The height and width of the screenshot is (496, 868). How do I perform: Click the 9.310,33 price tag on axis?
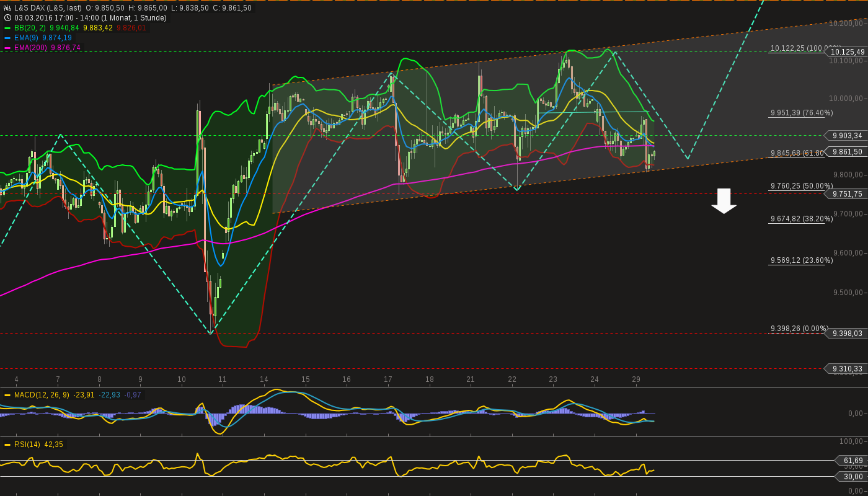[848, 369]
